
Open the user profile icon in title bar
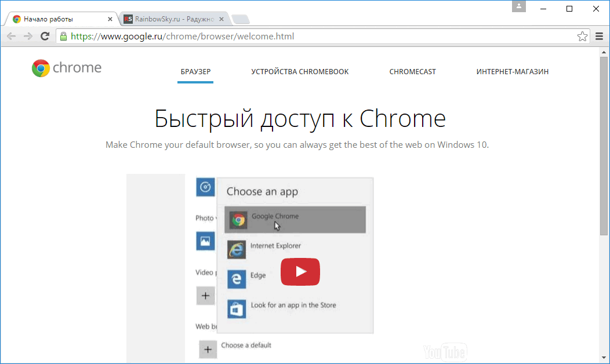[x=518, y=6]
